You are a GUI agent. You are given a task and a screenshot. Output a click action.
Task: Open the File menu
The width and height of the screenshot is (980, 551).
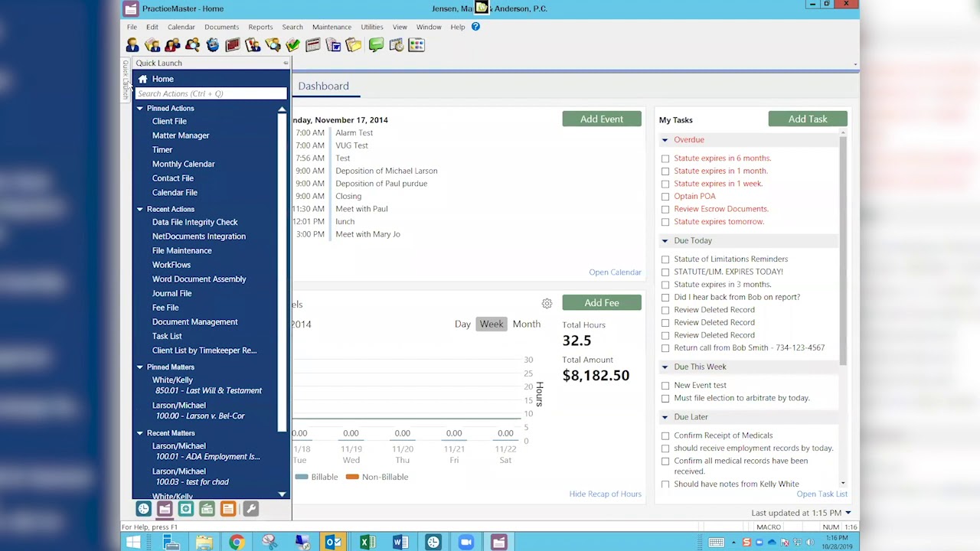click(x=132, y=27)
